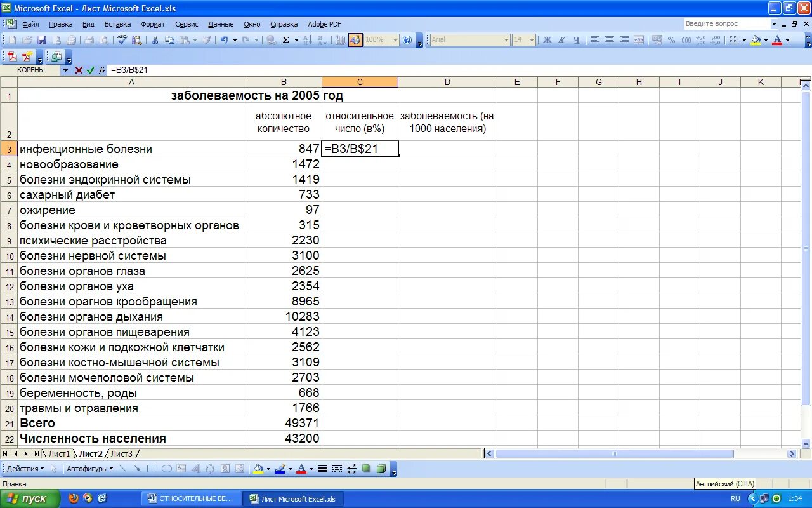Select the Oval drawing tool

[167, 469]
